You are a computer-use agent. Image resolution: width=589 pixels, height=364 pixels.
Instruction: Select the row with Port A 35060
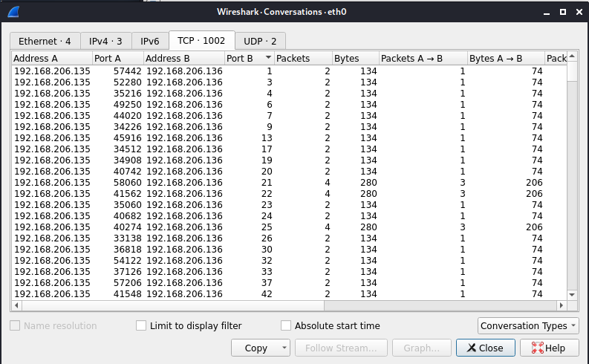[x=288, y=205]
